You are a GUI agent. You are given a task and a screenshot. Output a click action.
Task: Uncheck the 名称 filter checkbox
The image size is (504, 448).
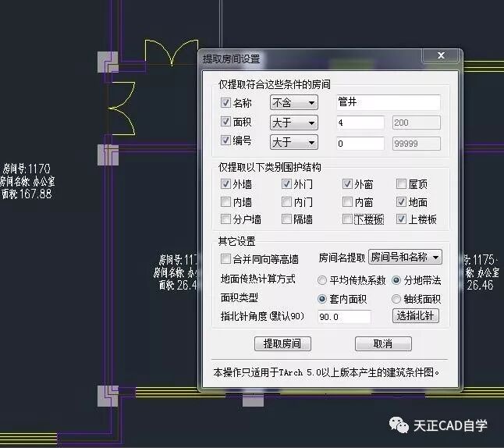[x=225, y=103]
